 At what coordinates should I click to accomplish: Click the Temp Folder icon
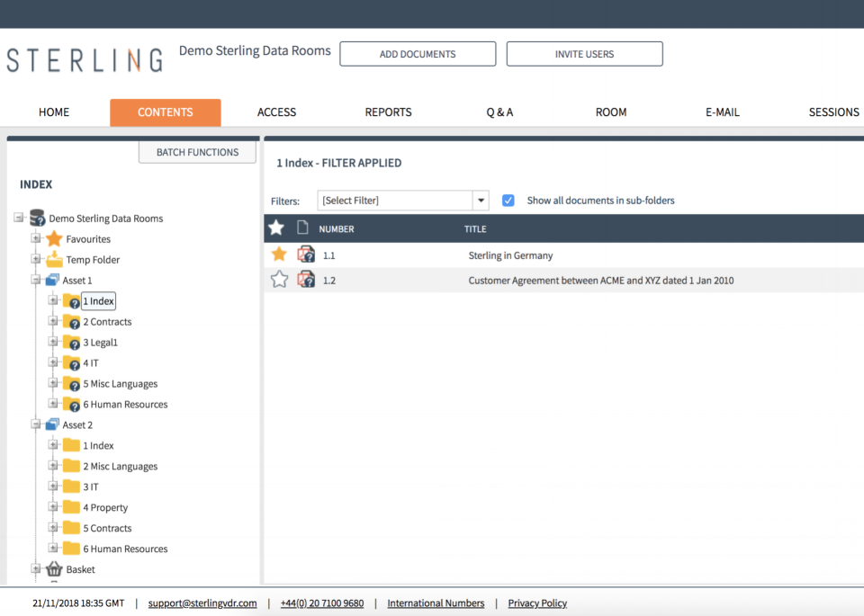tap(54, 260)
